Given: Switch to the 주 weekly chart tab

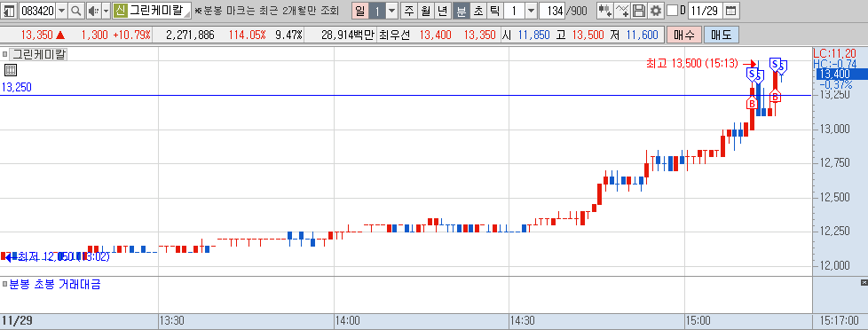Looking at the screenshot, I should pos(409,11).
